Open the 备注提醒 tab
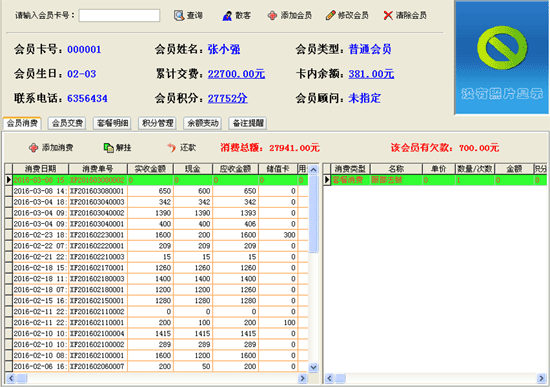This screenshot has height=387, width=550. [x=248, y=123]
